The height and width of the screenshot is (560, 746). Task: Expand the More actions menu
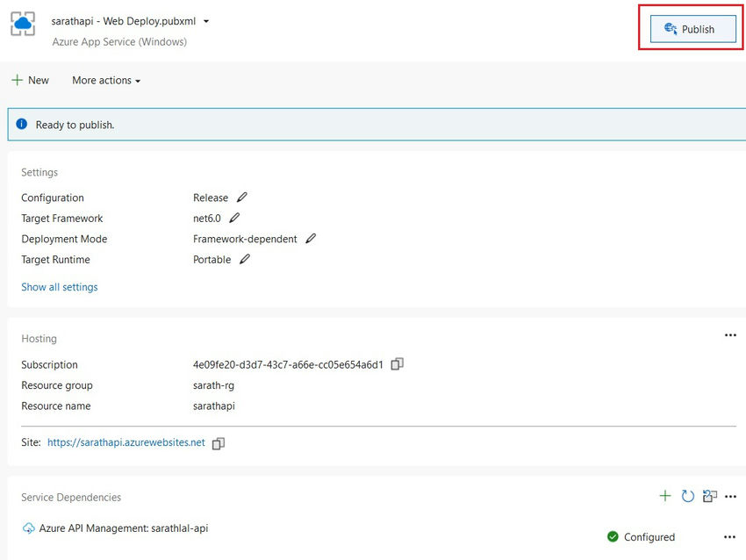[104, 80]
